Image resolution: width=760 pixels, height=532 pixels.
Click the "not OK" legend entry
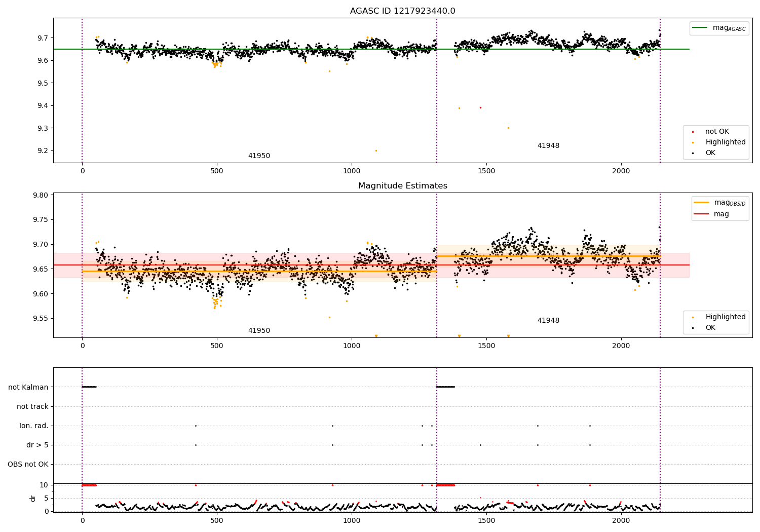coord(717,132)
